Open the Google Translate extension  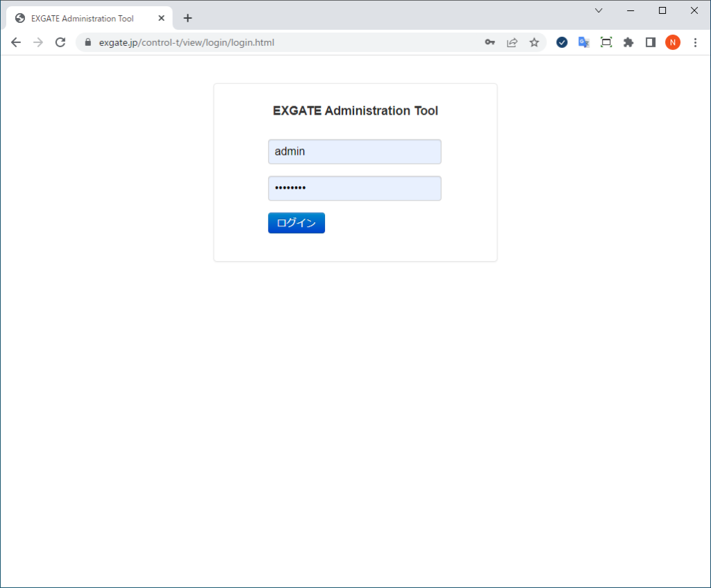point(584,42)
